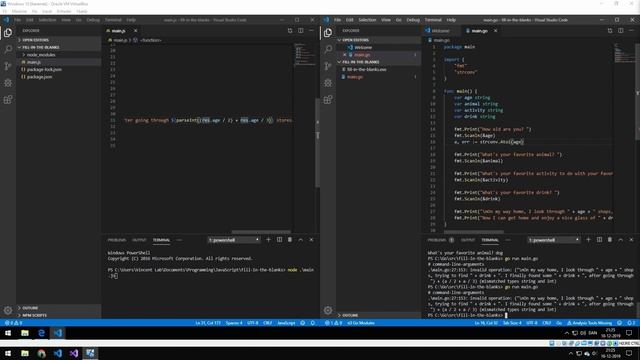
Task: Open Extensions view in left VS Code window
Action: 8,100
